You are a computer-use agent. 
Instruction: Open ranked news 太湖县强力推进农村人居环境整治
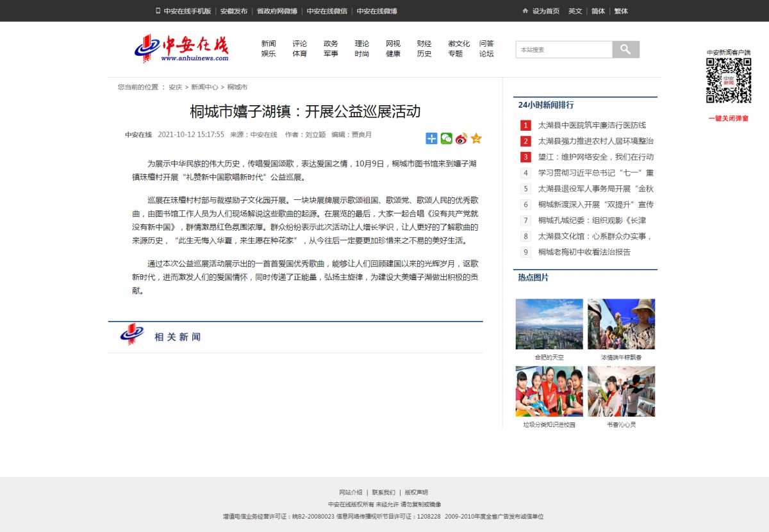(596, 141)
